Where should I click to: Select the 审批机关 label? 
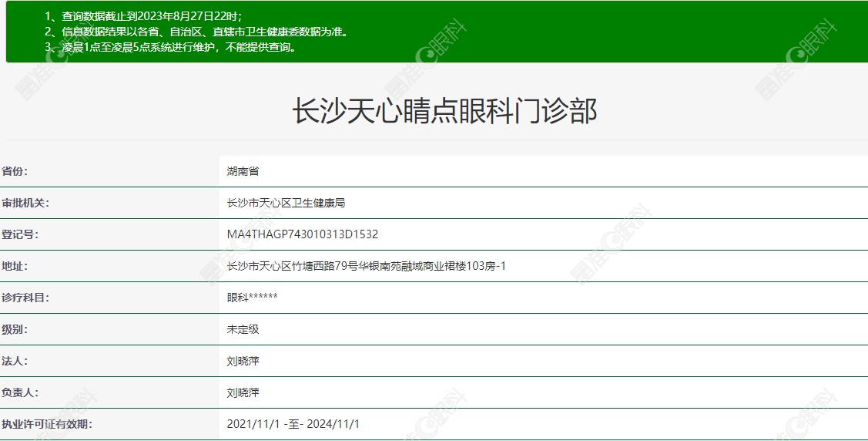pyautogui.click(x=25, y=203)
